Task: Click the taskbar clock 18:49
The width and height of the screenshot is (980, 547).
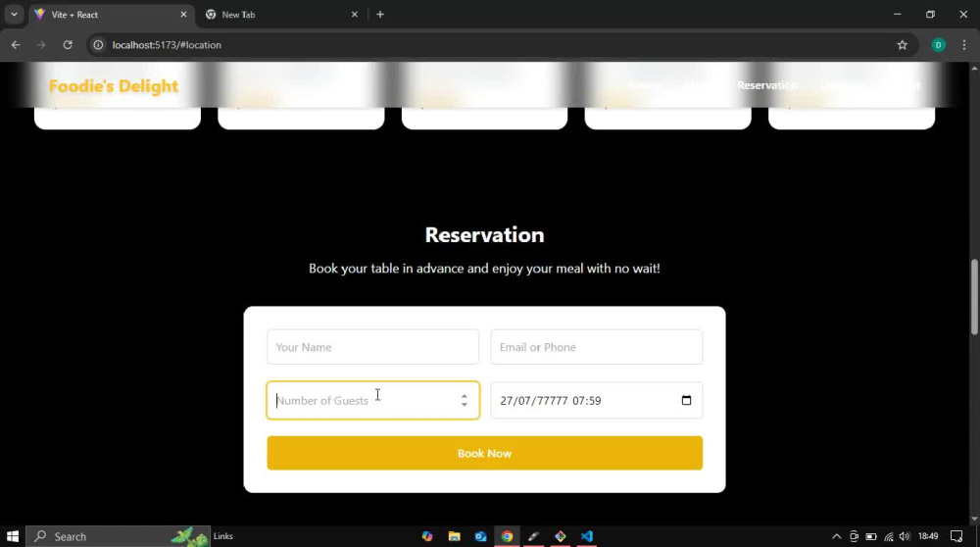Action: coord(928,536)
